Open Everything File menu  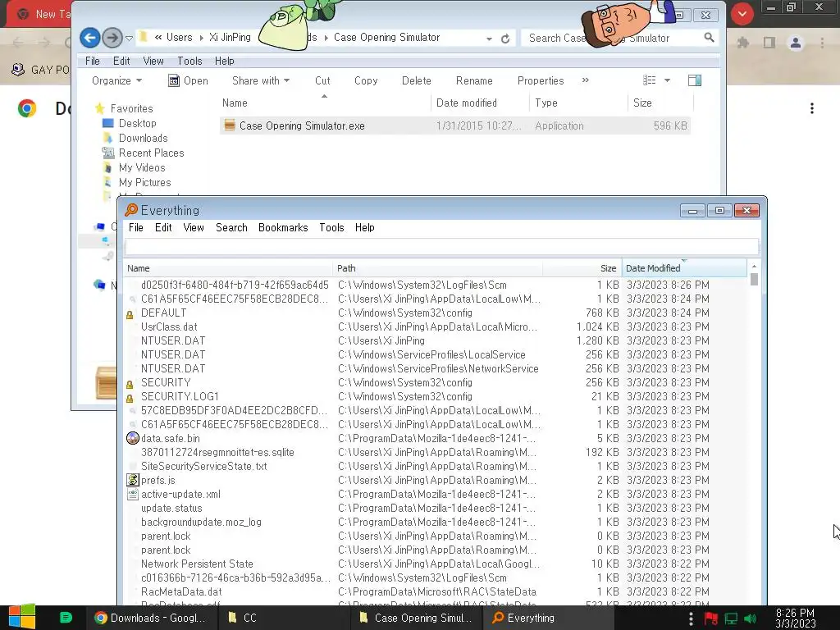pyautogui.click(x=135, y=227)
